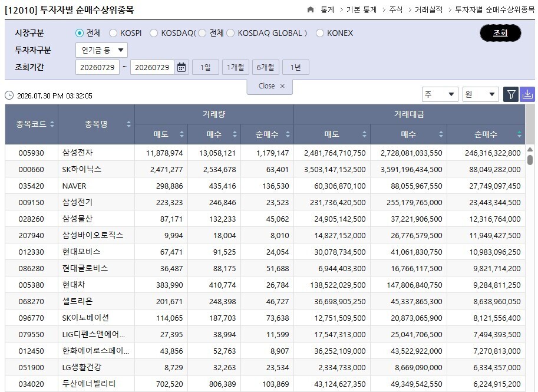
Task: Sort by 종목코드 column arrows
Action: (52, 124)
